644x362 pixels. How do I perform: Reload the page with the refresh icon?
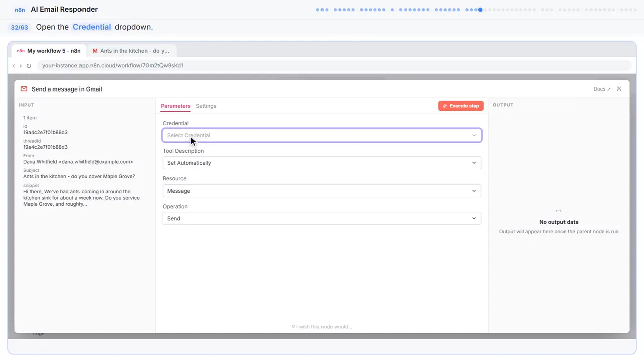[29, 66]
